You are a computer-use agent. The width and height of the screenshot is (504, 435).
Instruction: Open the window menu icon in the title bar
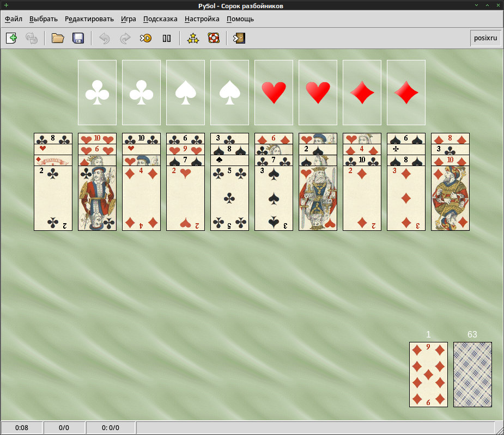(x=6, y=5)
